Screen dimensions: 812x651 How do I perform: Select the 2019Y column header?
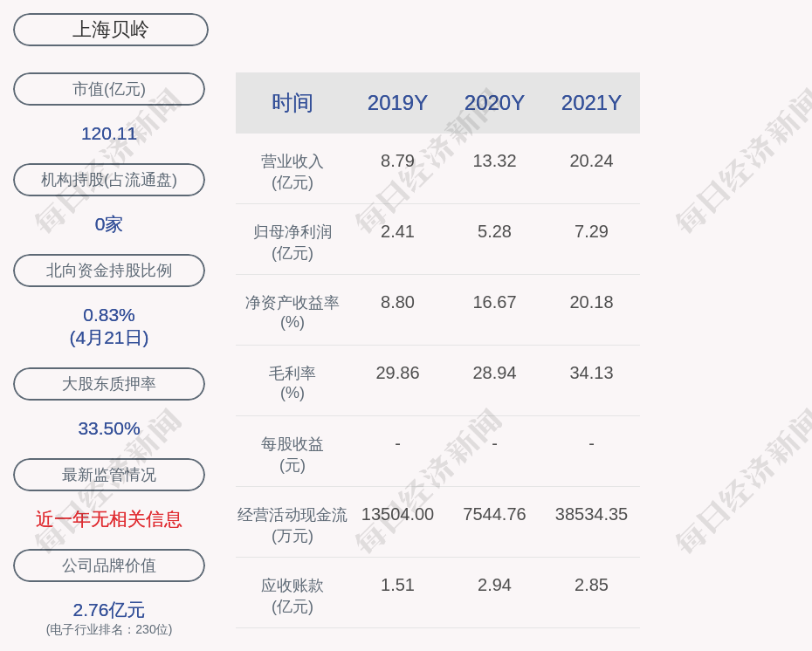(x=397, y=103)
